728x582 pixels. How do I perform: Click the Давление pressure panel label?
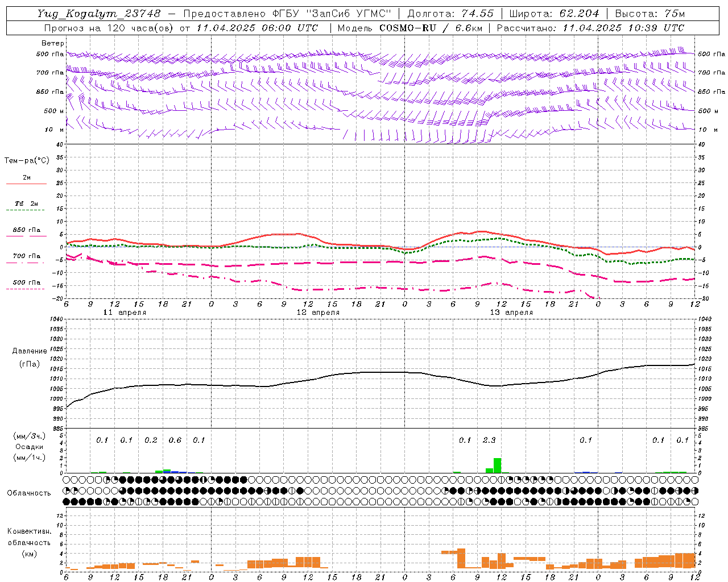click(30, 351)
